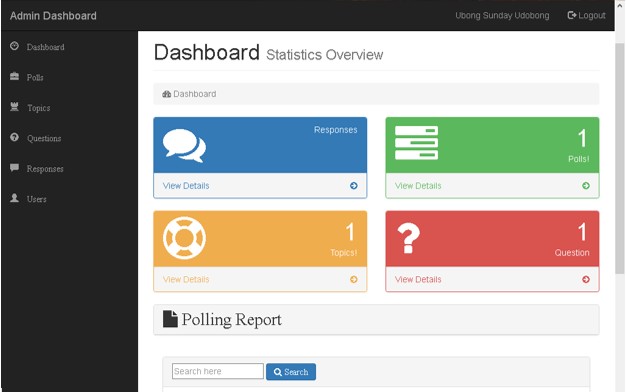
Task: Click the Ubong Sunday Udobong user name
Action: (x=502, y=16)
